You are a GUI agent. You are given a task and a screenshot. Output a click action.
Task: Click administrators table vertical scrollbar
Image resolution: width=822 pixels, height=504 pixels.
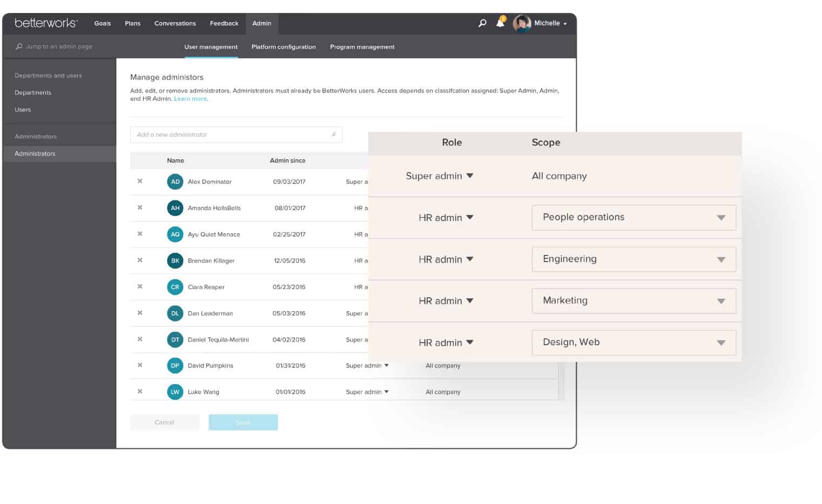pos(561,381)
